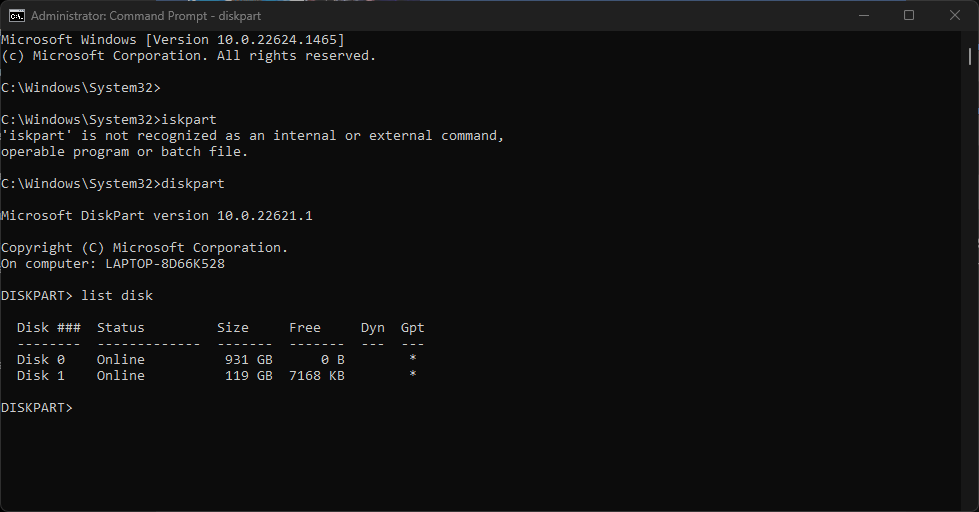Minimize the Command Prompt window
This screenshot has height=512, width=979.
click(x=864, y=16)
